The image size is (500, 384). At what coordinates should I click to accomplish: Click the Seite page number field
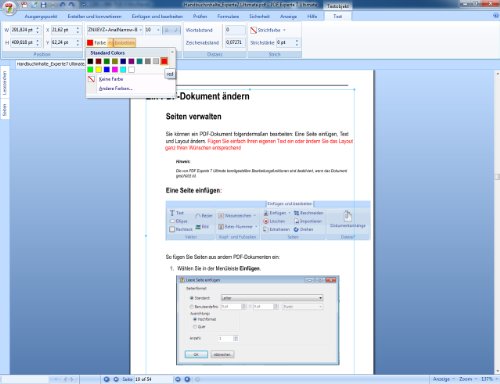coord(153,379)
